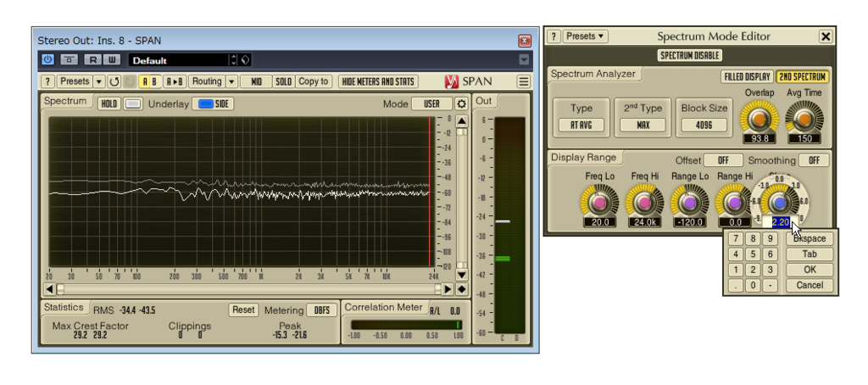868x385 pixels.
Task: Click the SPAN help question mark button
Action: tap(48, 81)
